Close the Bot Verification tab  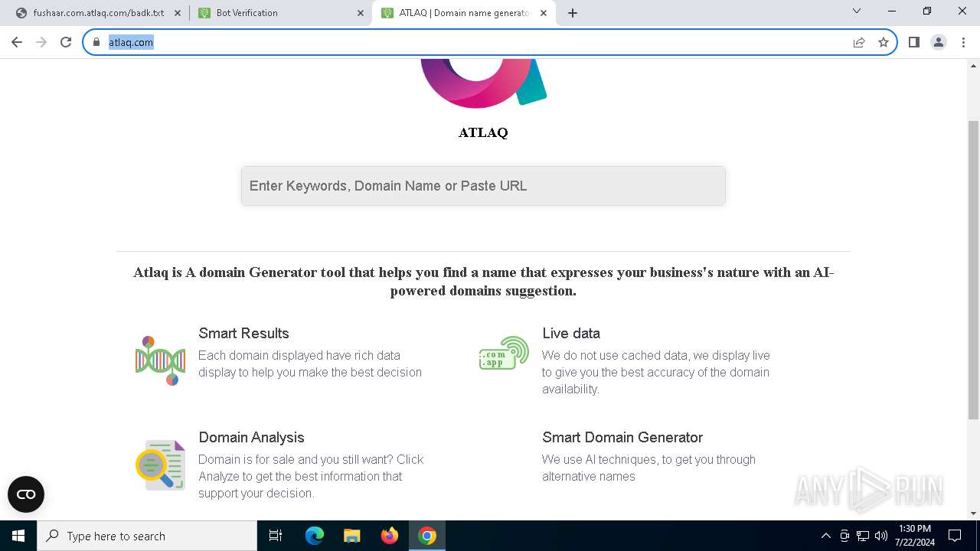point(361,13)
